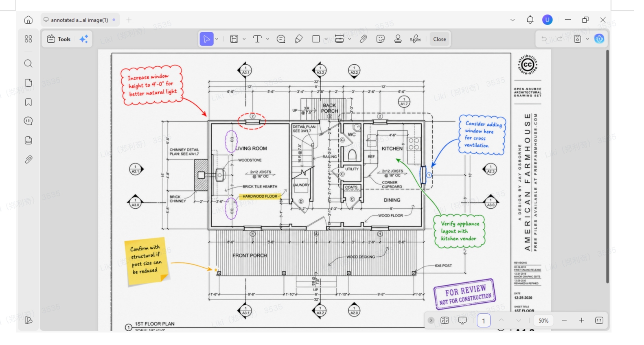Image resolution: width=644 pixels, height=345 pixels.
Task: Open the Tools menu
Action: click(x=59, y=39)
